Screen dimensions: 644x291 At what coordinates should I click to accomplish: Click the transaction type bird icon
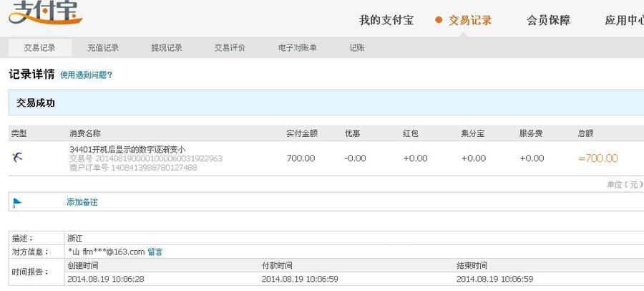point(17,157)
